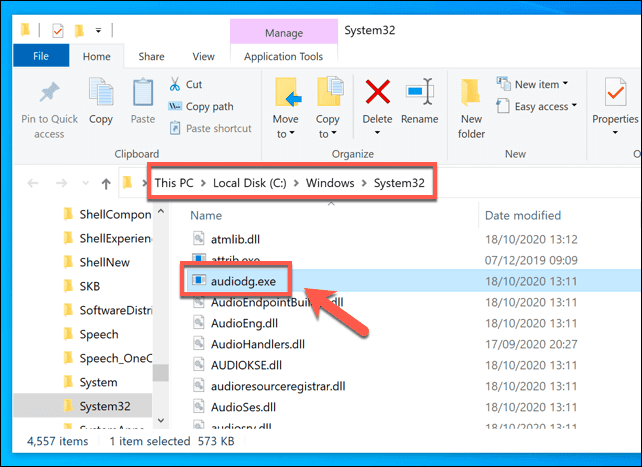Click the Paste clipboard icon

(x=143, y=92)
